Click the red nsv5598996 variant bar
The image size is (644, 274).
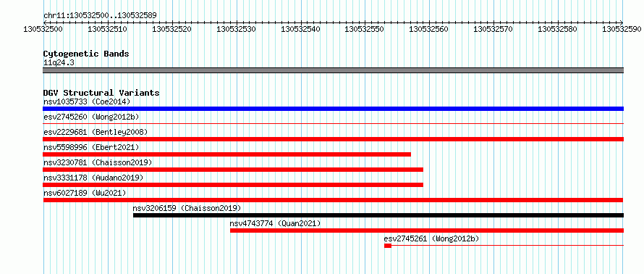(226, 154)
